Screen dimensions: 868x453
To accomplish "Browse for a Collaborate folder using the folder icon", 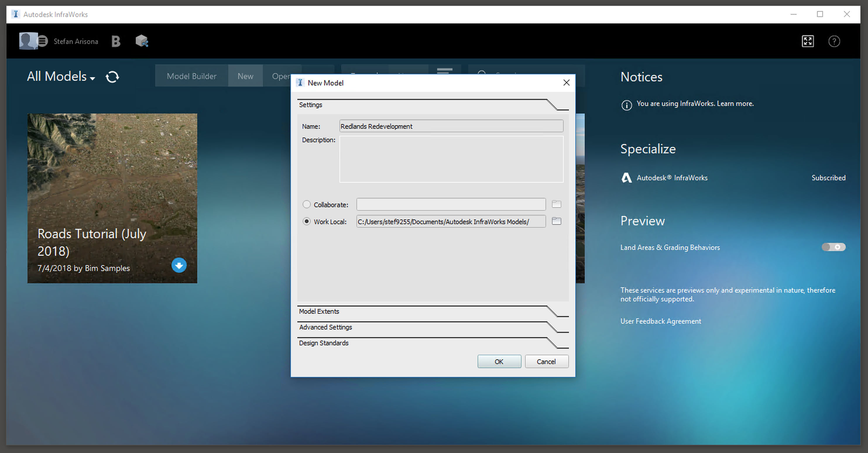I will pos(556,204).
